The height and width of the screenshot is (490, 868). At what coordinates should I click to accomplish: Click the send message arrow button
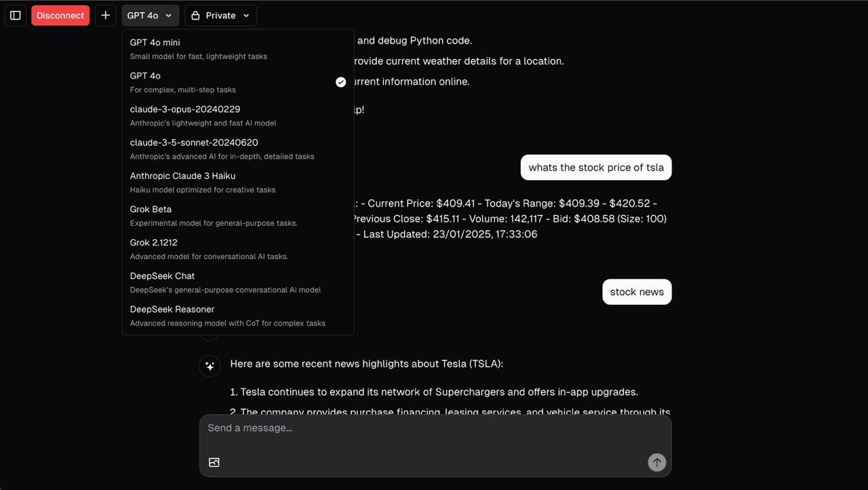coord(656,462)
